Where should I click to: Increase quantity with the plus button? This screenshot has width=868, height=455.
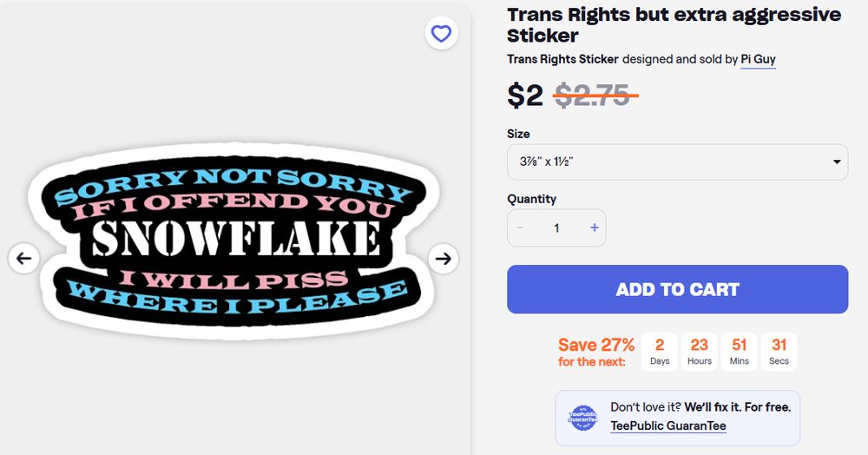pos(595,228)
